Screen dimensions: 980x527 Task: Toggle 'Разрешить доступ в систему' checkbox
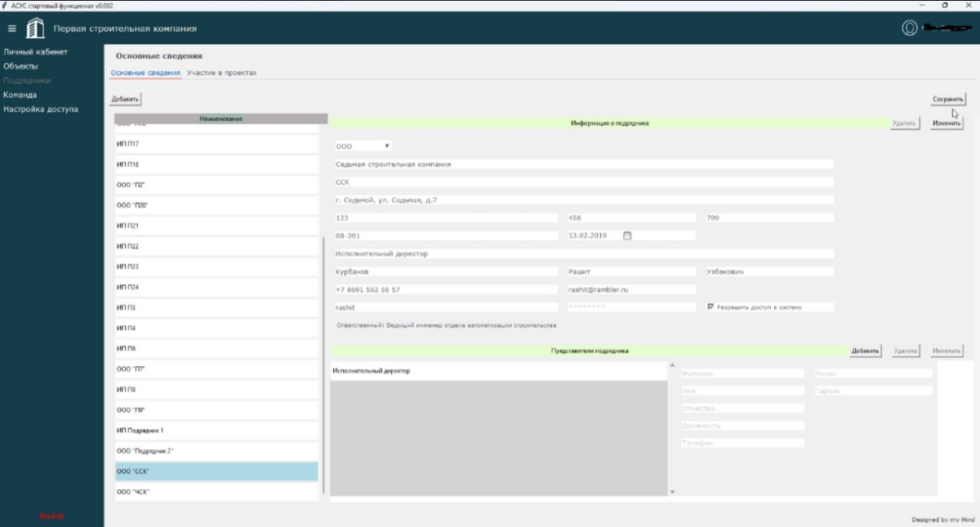[x=710, y=307]
